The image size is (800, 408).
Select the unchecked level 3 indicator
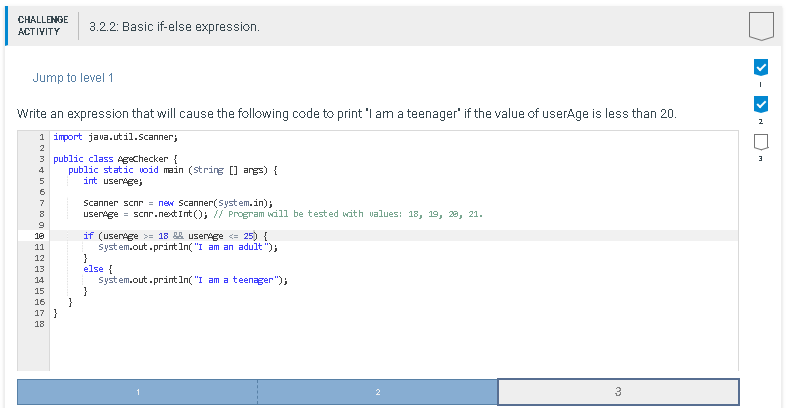pyautogui.click(x=761, y=142)
